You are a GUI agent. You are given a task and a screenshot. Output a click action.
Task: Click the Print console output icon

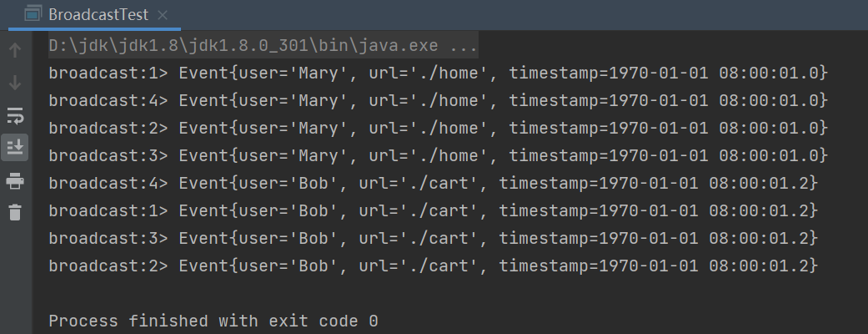(15, 180)
